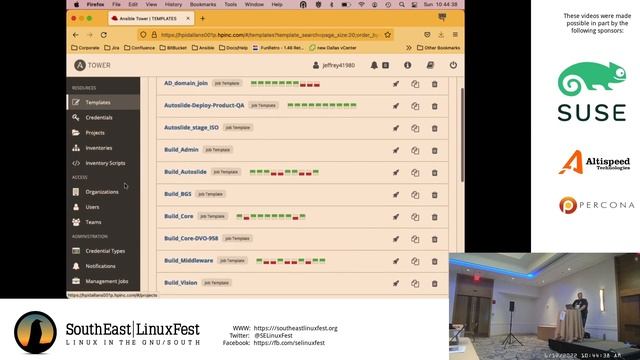Click the template list vertical scrollbar

pyautogui.click(x=462, y=135)
